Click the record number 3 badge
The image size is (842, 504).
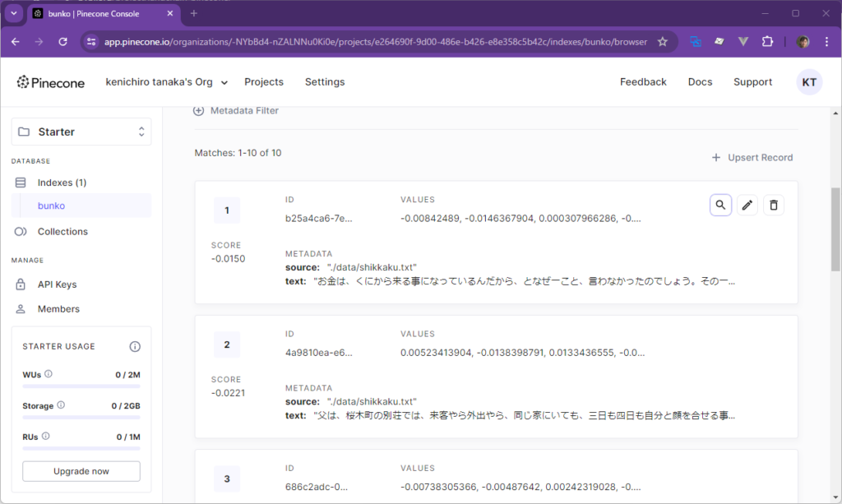[x=227, y=479]
